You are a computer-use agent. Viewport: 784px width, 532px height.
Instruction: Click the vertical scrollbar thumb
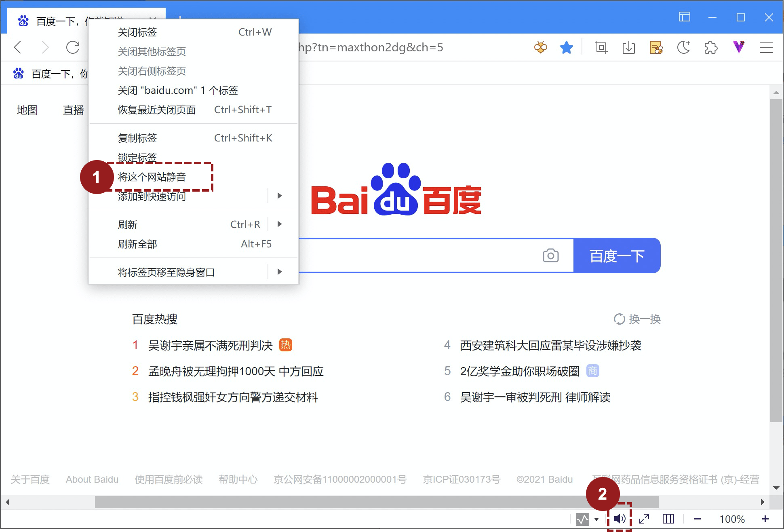[776, 260]
